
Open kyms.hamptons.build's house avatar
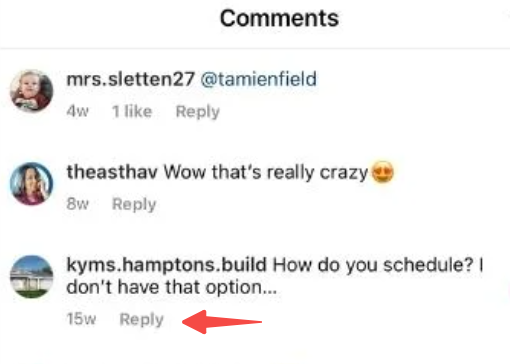[31, 277]
